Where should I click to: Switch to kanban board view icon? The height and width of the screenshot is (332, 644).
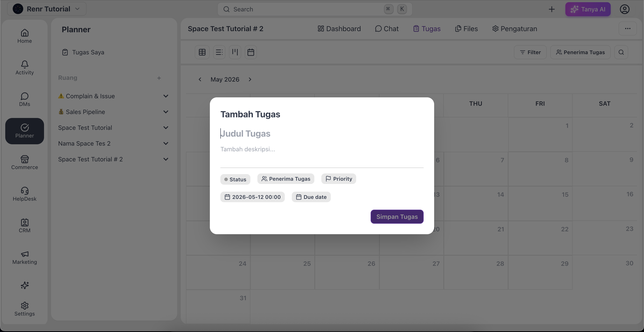235,52
